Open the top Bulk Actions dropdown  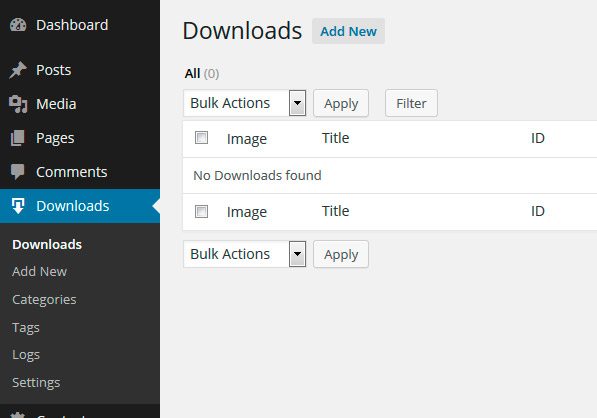(244, 103)
